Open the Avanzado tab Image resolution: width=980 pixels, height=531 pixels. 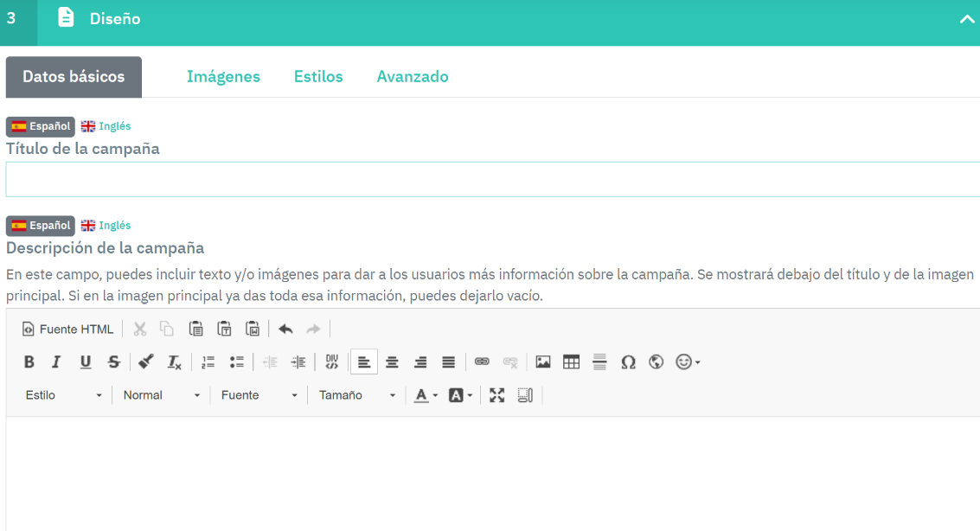[x=412, y=76]
